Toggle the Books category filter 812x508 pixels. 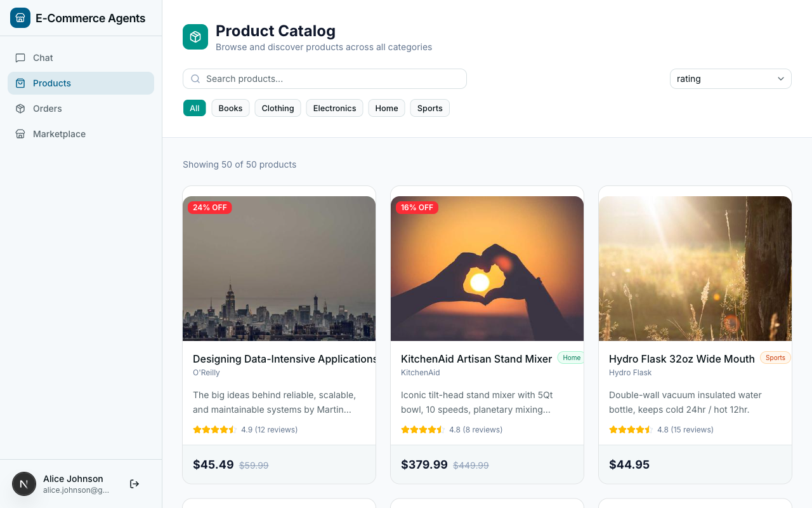[230, 108]
